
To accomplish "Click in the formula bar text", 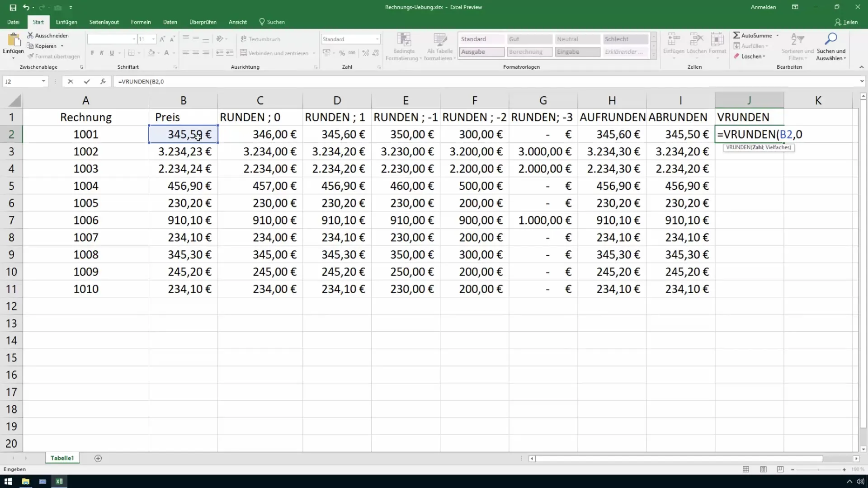I will click(x=141, y=81).
